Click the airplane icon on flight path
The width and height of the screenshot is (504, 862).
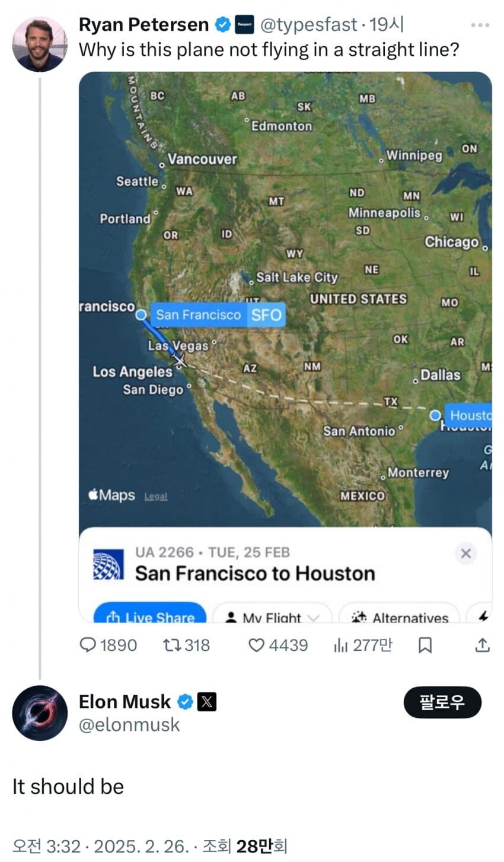click(180, 360)
